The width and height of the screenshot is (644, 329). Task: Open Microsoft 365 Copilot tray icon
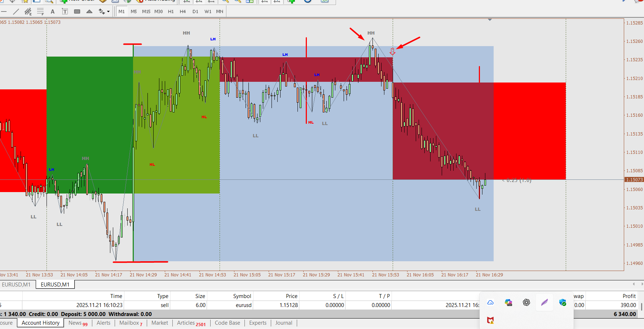508,303
